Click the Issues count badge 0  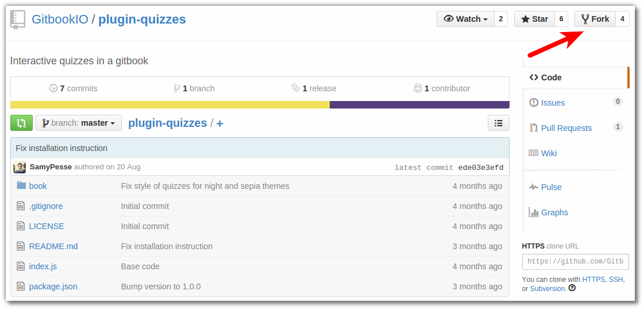point(618,102)
